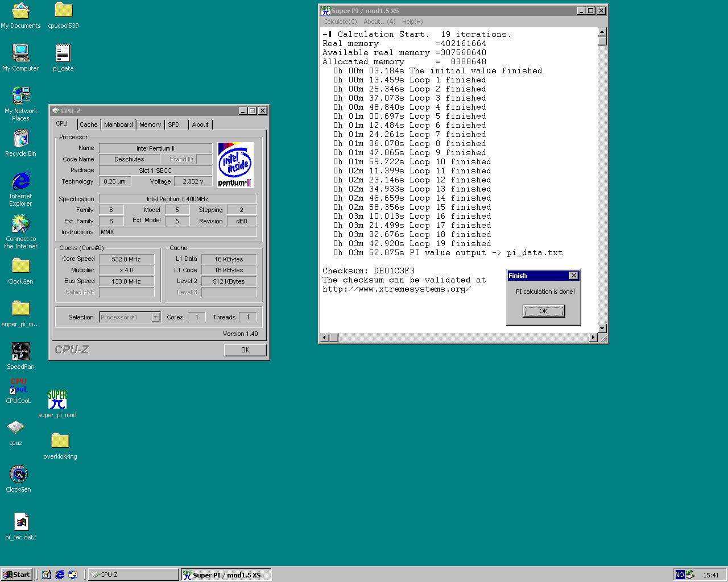Open My Documents desktop icon
This screenshot has width=728, height=582.
point(20,15)
